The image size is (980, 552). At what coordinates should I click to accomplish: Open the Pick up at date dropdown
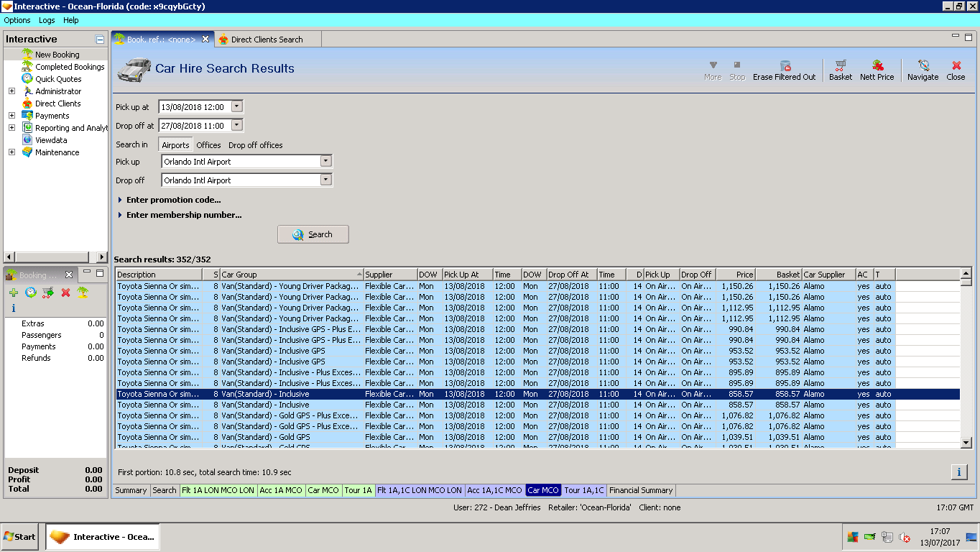click(237, 107)
